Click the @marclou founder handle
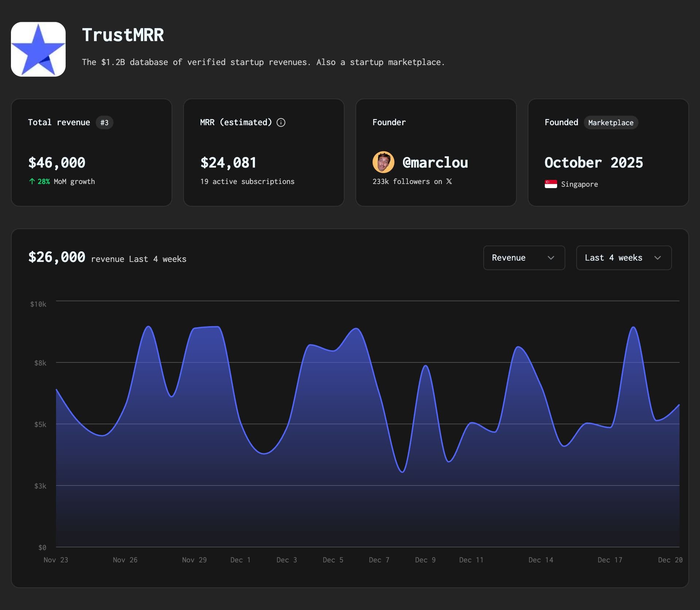This screenshot has height=610, width=700. (435, 162)
